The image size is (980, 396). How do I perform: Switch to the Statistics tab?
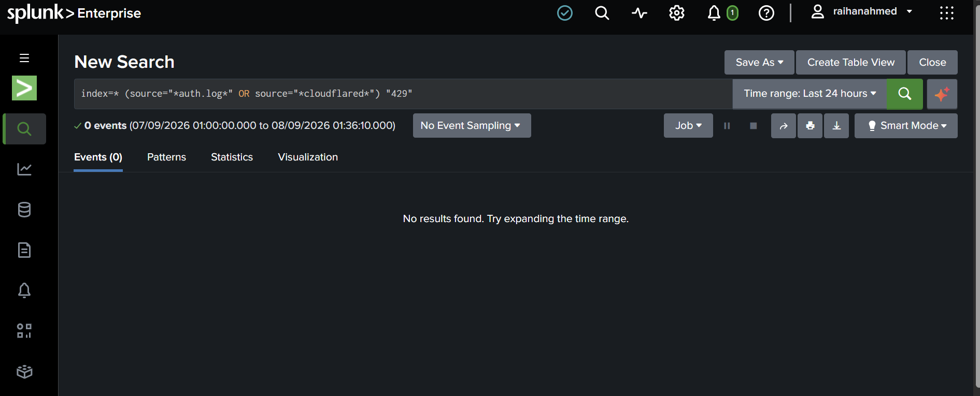[232, 157]
